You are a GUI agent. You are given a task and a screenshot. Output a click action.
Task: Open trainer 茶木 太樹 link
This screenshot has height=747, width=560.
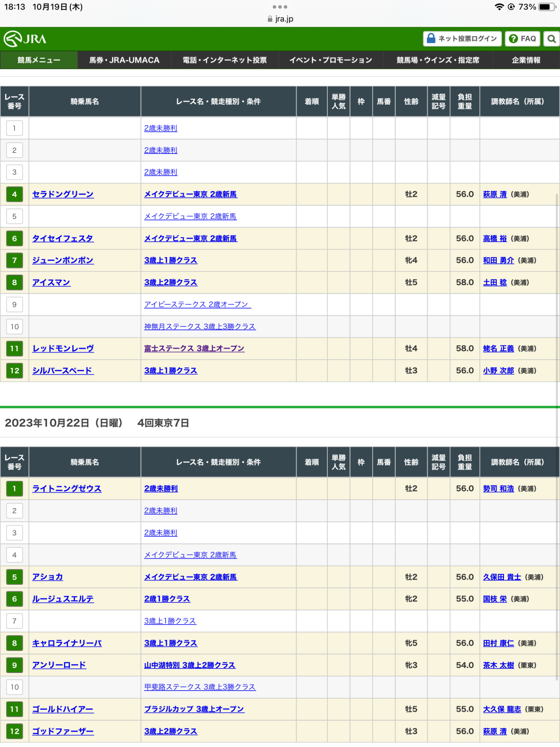(498, 665)
